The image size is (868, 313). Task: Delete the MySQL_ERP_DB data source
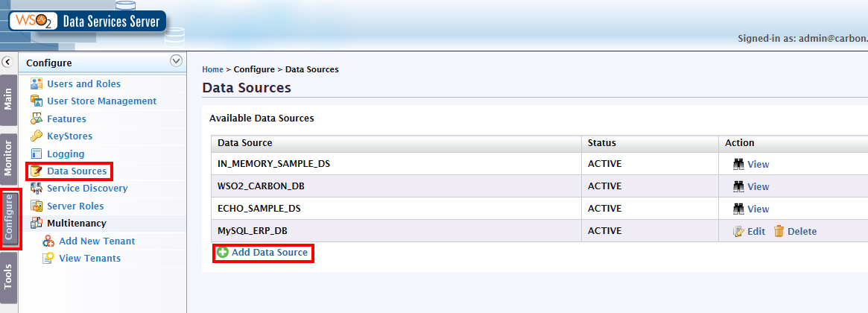coord(802,232)
